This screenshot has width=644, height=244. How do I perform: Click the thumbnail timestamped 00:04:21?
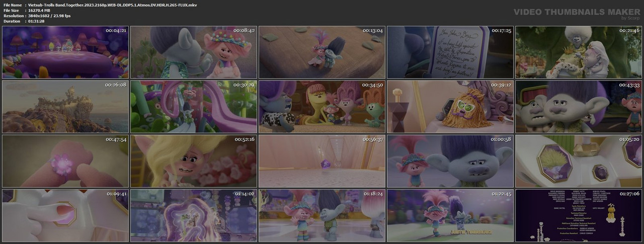coord(65,52)
